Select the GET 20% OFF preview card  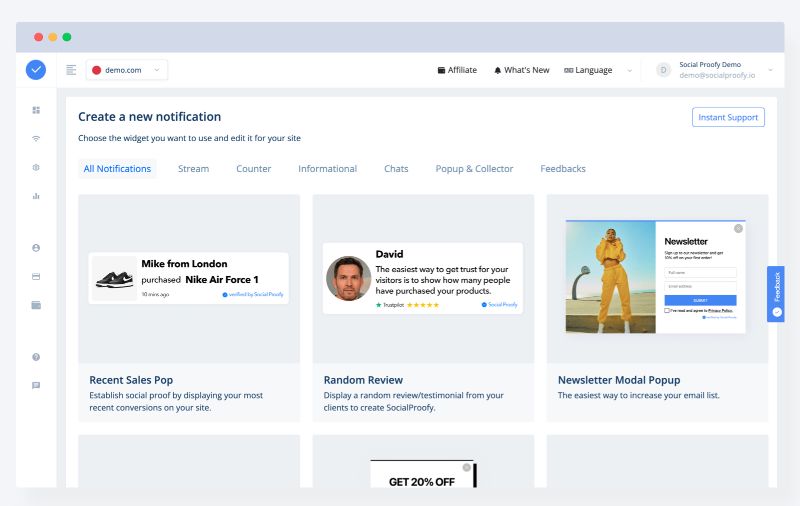[x=423, y=461]
